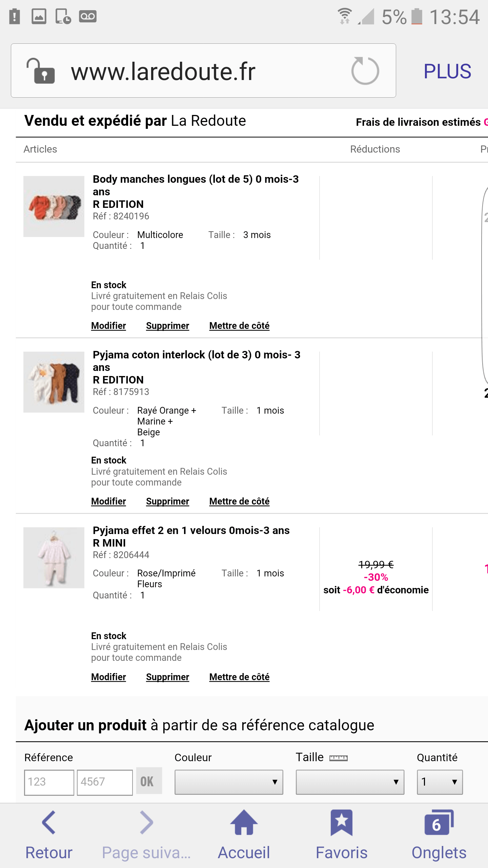Expand the Taille dropdown
This screenshot has height=868, width=488.
pyautogui.click(x=350, y=782)
